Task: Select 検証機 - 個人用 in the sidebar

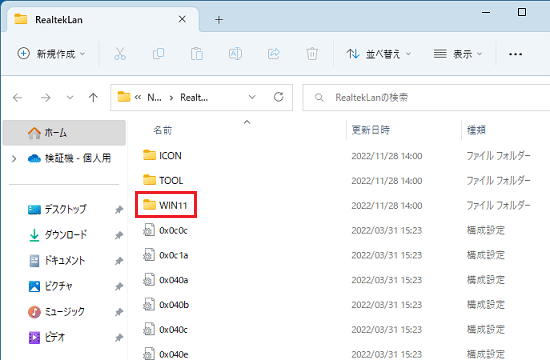Action: click(69, 159)
